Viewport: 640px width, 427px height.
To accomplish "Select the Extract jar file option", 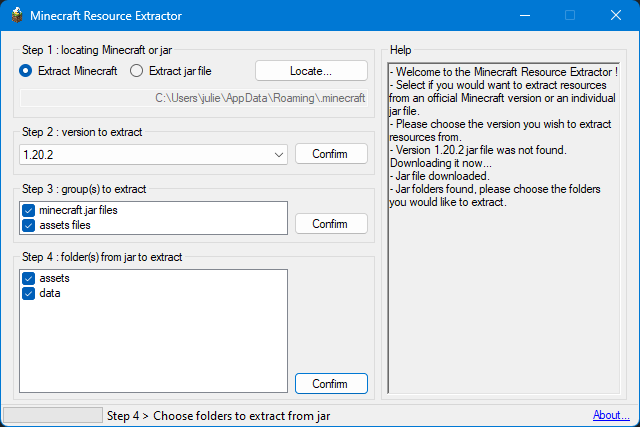I will tap(137, 71).
